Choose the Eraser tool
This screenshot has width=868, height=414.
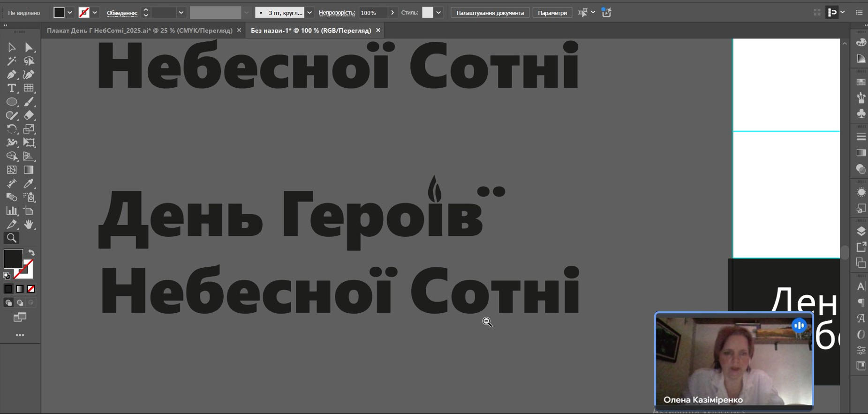pos(29,115)
